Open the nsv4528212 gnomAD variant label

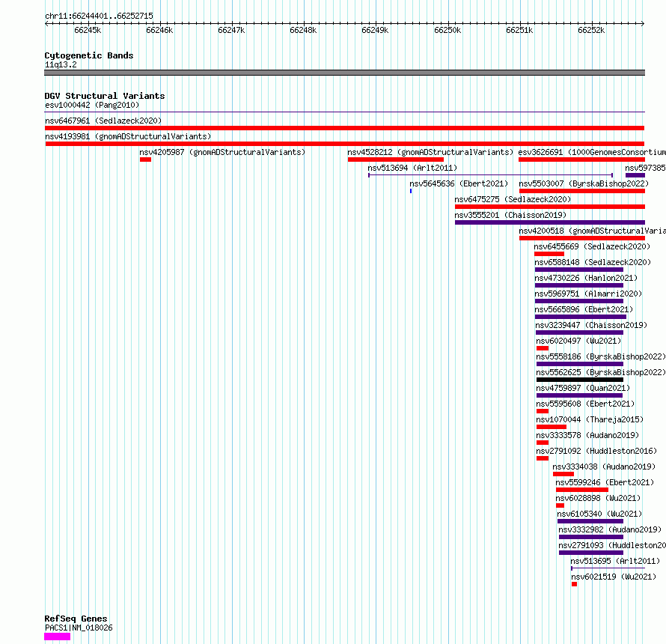[x=430, y=152]
